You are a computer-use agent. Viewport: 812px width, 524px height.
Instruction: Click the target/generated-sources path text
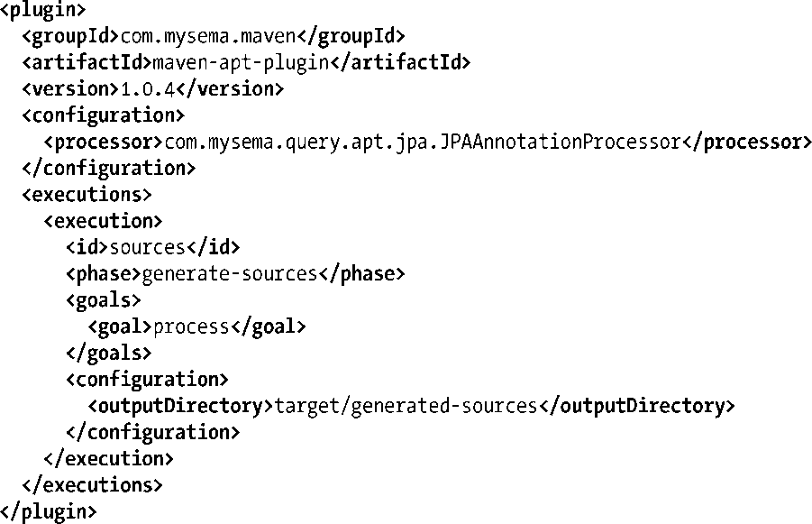(x=406, y=406)
